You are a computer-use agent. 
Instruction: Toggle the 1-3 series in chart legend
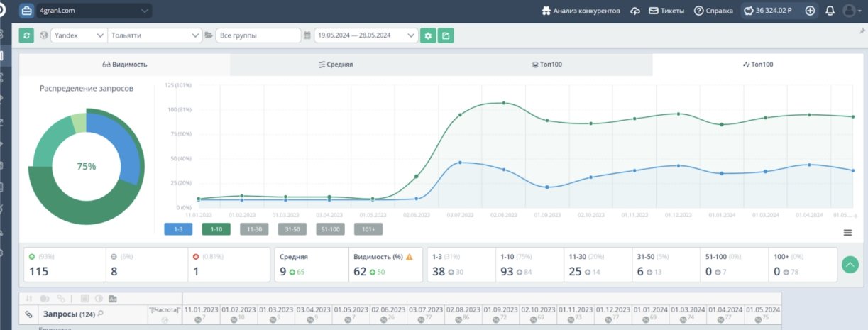pyautogui.click(x=178, y=229)
